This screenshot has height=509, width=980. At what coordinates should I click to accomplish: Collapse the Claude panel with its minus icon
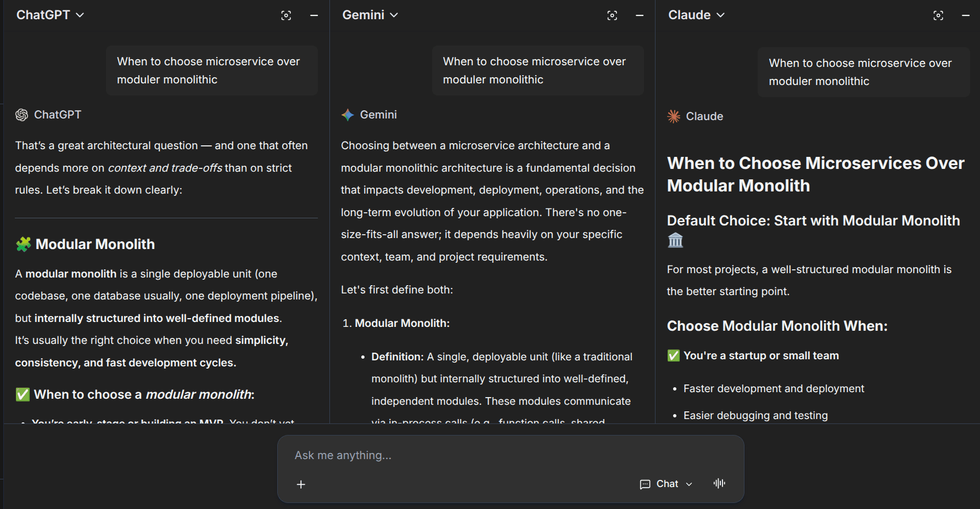[x=966, y=15]
